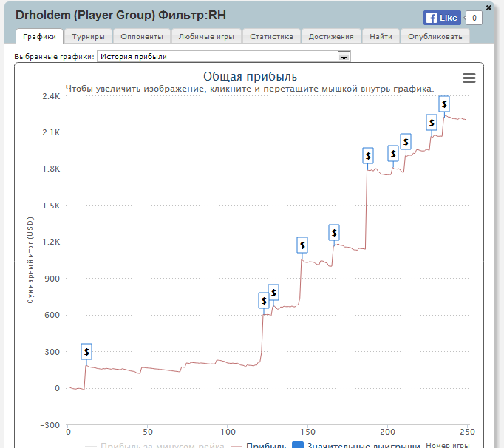504x448 pixels.
Task: Open the Выбранные графики dropdown arrow
Action: [x=344, y=57]
